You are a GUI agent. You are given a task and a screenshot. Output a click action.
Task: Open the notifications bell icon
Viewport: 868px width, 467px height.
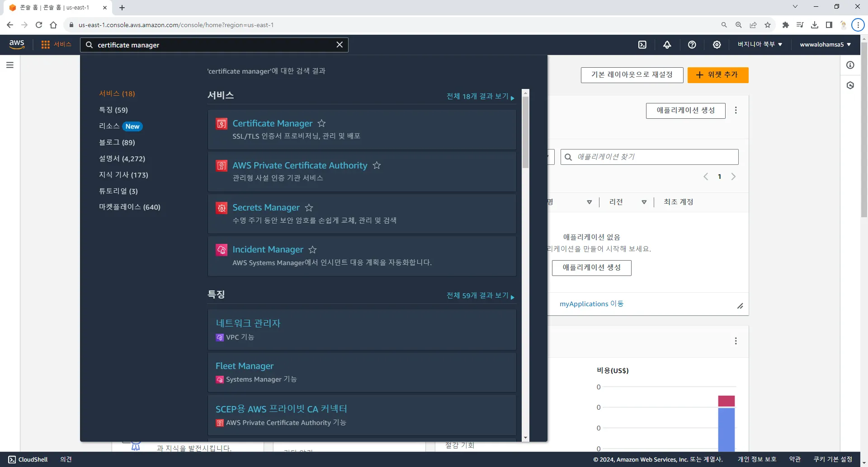tap(667, 45)
